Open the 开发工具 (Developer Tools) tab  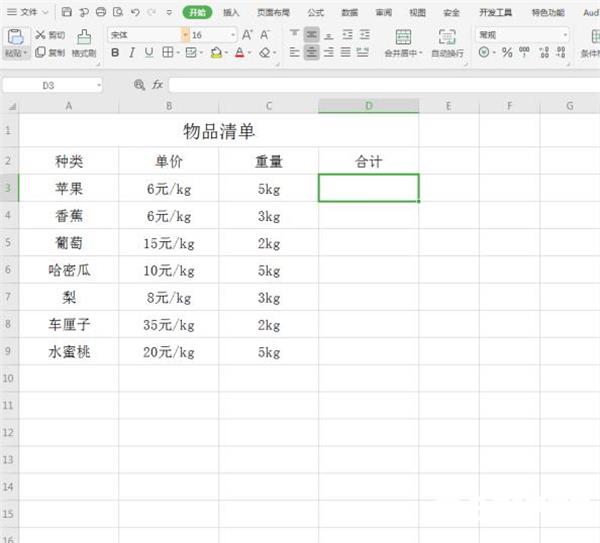496,13
